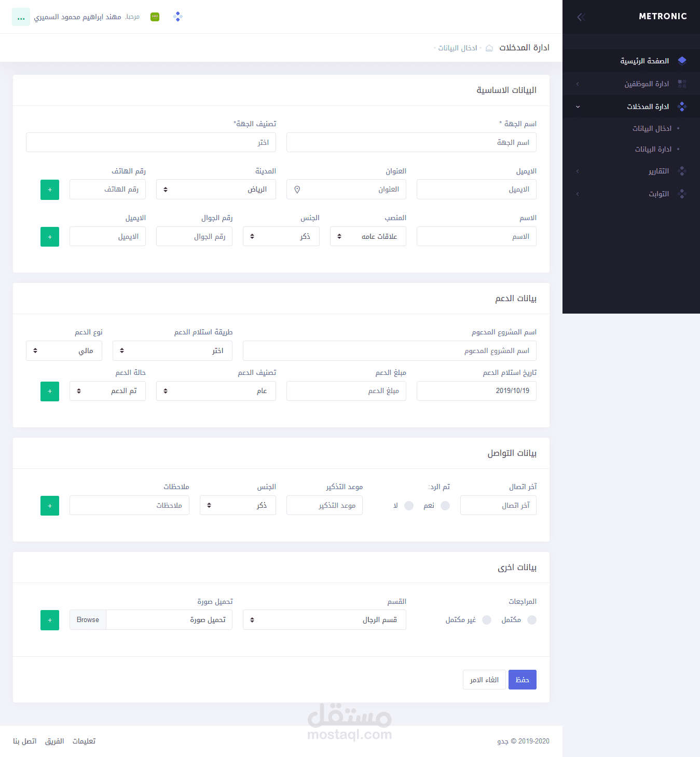Focus موعد التذكير input field
Viewport: 700px width, 757px height.
[x=324, y=505]
